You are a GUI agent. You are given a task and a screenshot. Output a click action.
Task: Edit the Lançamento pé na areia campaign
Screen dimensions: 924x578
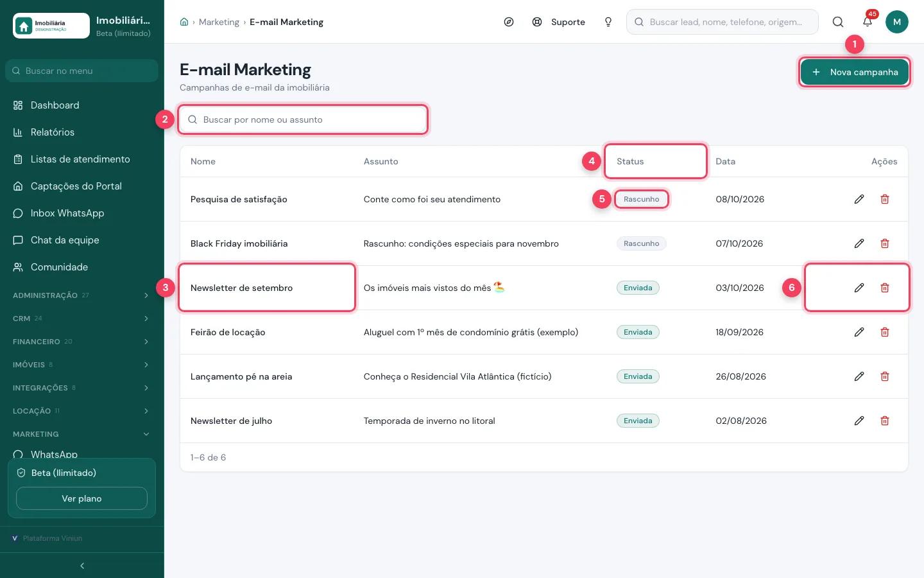(859, 376)
